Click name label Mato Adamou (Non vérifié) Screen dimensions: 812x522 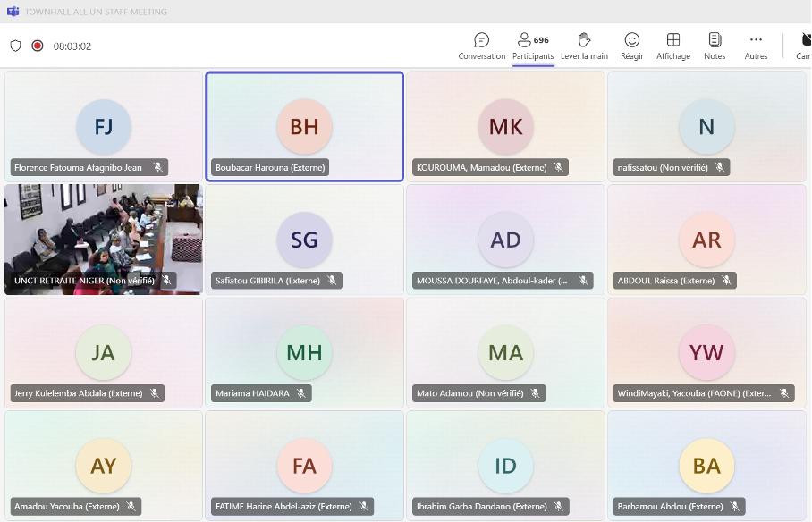pos(469,393)
